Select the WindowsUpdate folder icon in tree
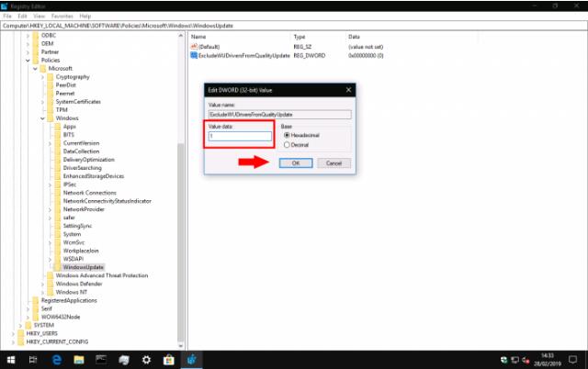The image size is (588, 369). [58, 266]
